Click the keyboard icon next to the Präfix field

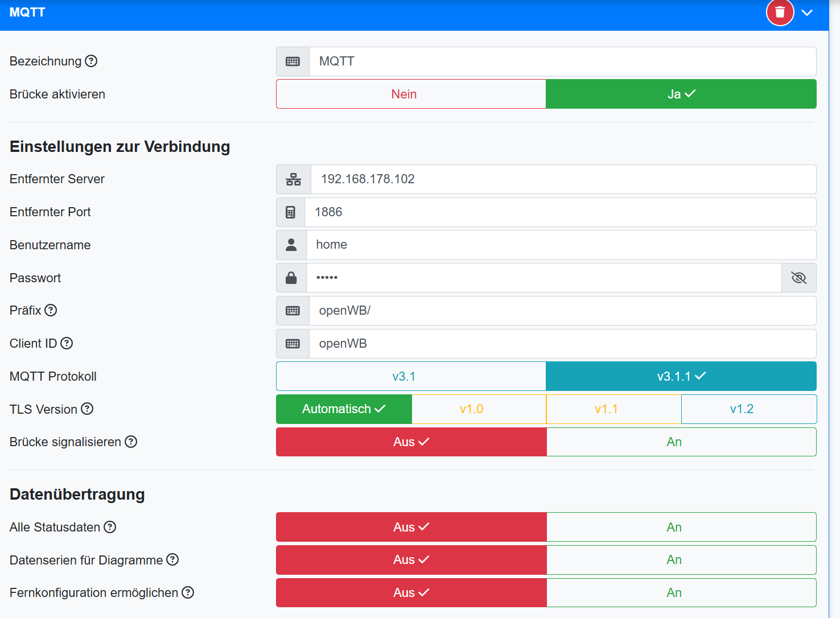tap(293, 310)
